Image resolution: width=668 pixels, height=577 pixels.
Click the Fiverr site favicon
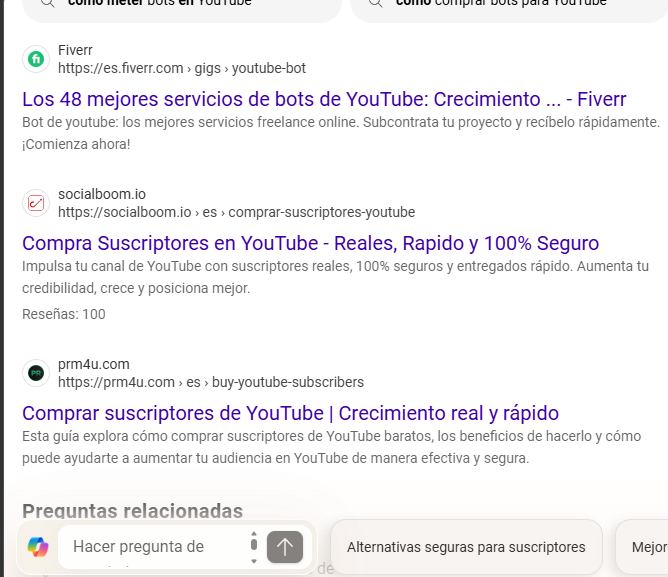(x=36, y=59)
